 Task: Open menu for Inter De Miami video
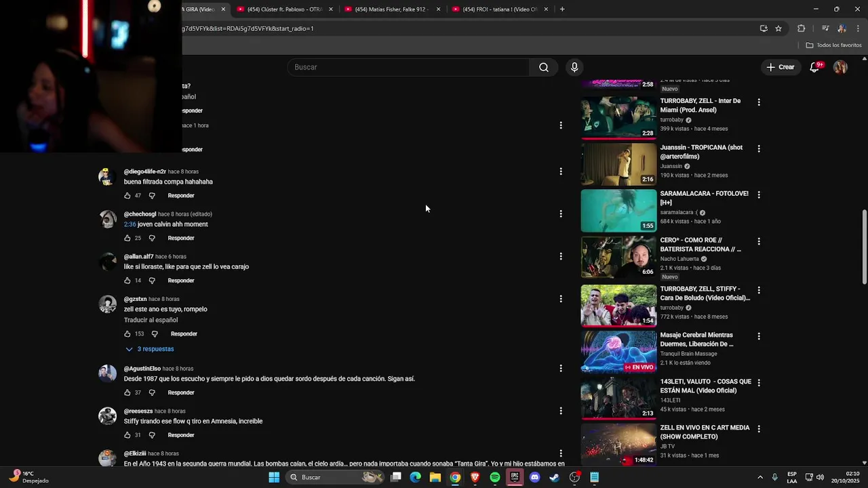759,102
